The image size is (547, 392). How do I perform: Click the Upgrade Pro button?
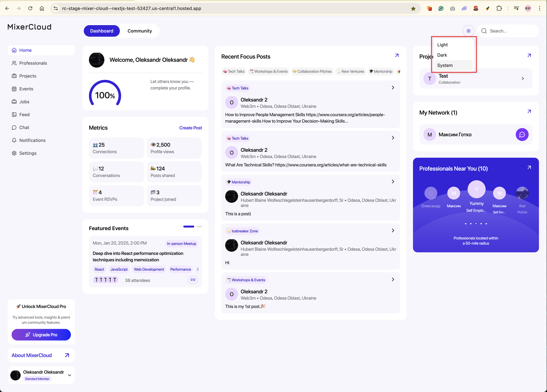(x=41, y=335)
